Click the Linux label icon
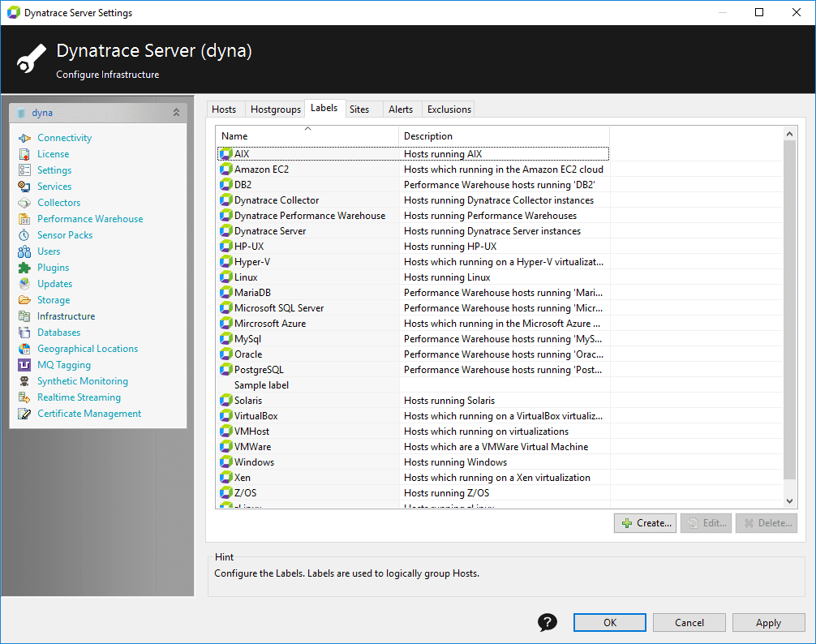 point(225,277)
